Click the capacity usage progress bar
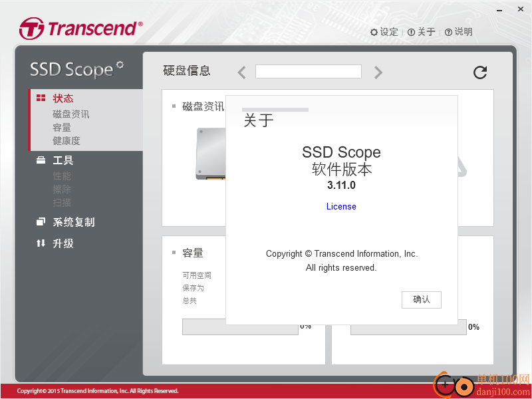The width and height of the screenshot is (532, 399). 240,327
